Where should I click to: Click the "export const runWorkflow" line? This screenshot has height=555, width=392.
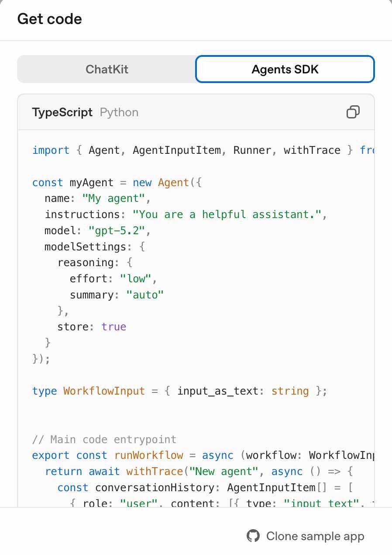[x=203, y=455]
